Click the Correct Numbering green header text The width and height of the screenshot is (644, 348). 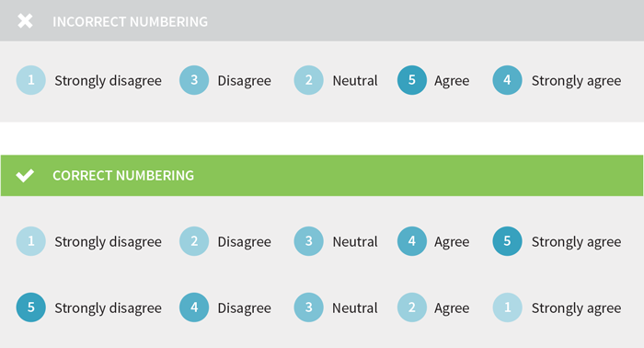coord(123,176)
